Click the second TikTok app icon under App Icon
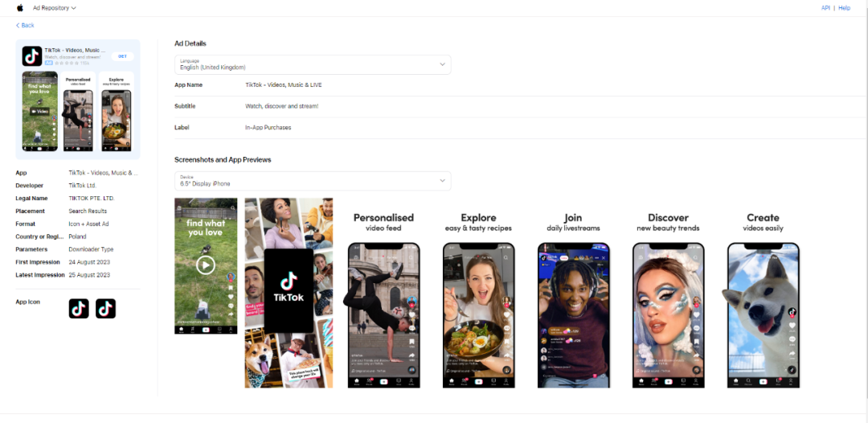 pyautogui.click(x=106, y=308)
